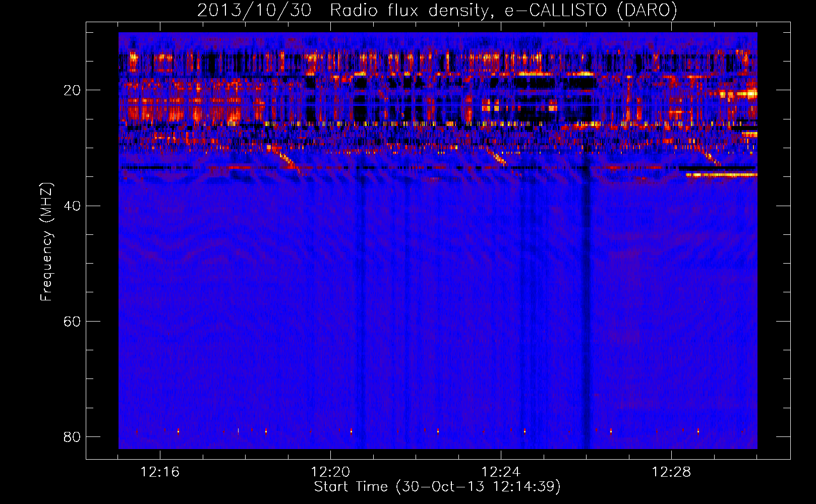
Task: Click the 12:20 time tick label
Action: point(330,472)
